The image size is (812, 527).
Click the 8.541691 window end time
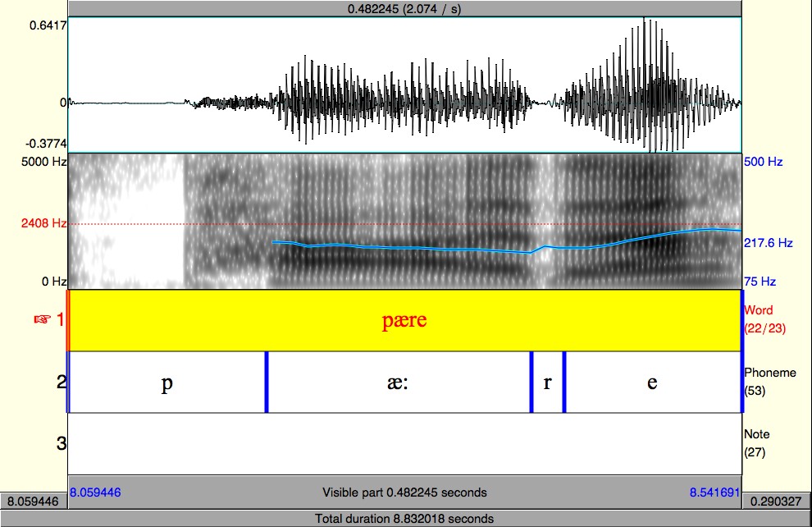click(714, 493)
